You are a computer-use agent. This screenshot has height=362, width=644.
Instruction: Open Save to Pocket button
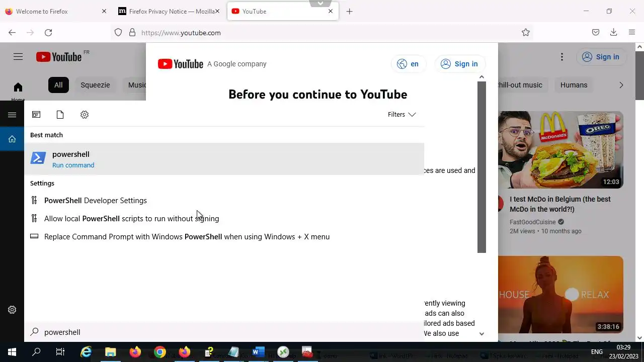coord(596,32)
